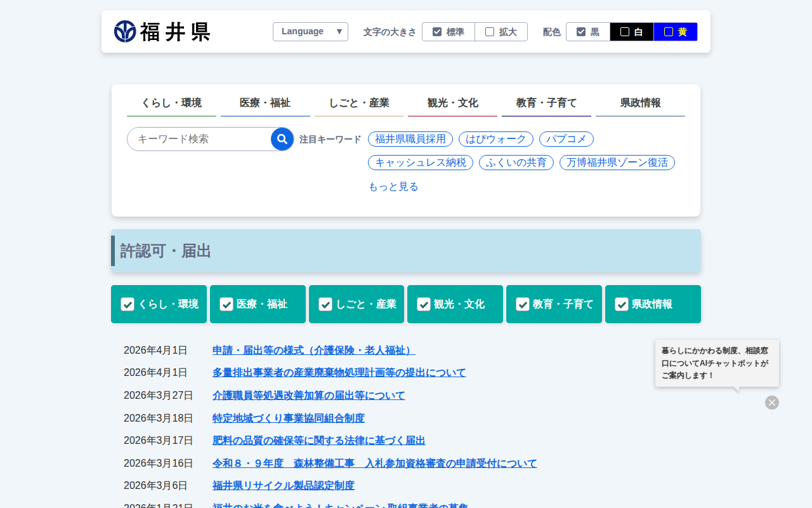
Task: Open 福井県リサイクル製品認定制度 link
Action: click(283, 486)
